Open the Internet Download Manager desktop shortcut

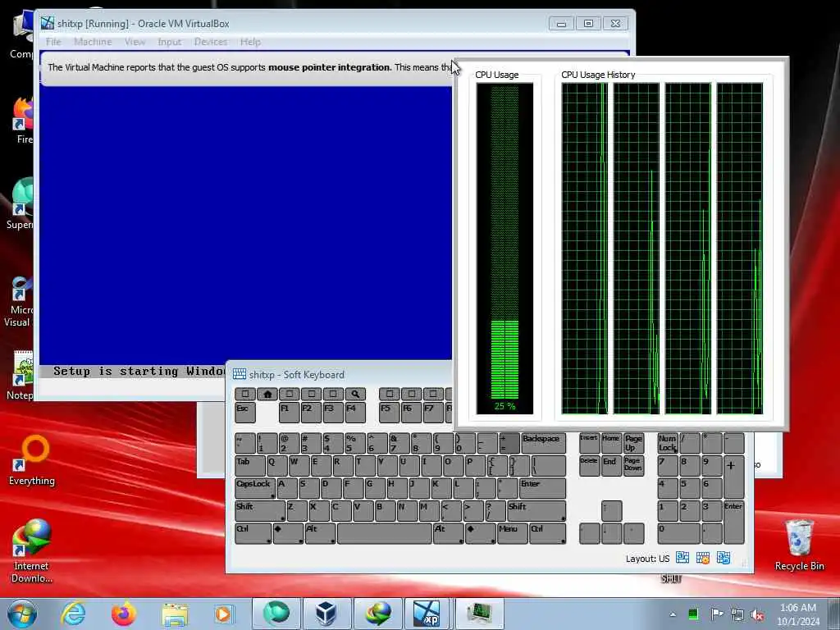point(32,551)
